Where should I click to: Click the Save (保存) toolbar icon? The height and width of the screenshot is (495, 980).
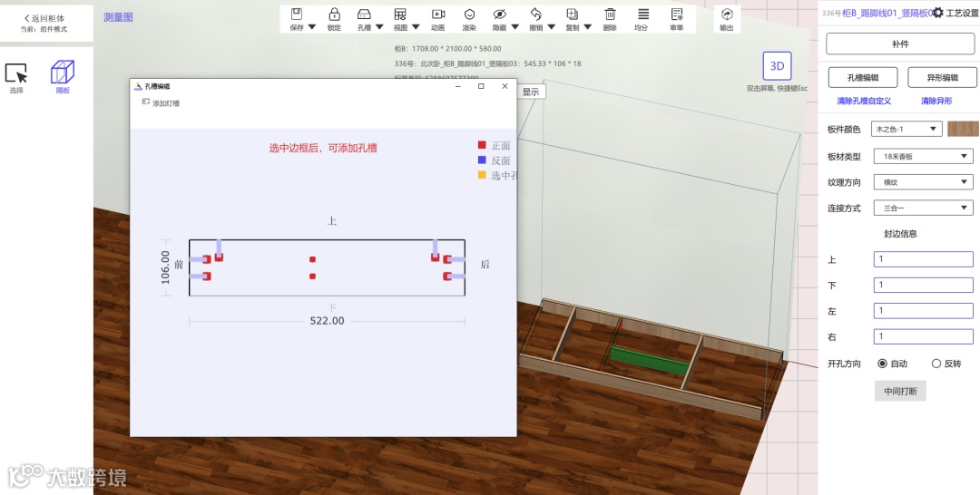[297, 15]
